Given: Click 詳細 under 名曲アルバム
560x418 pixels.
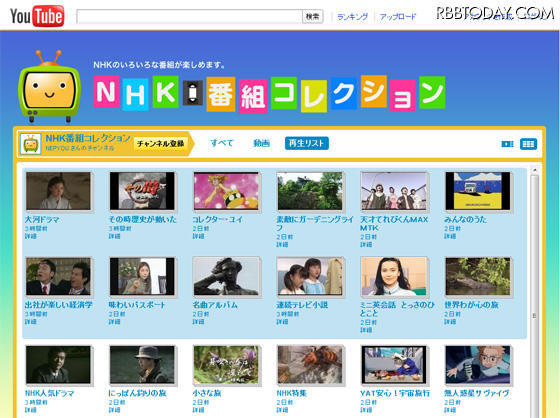Looking at the screenshot, I should [198, 322].
